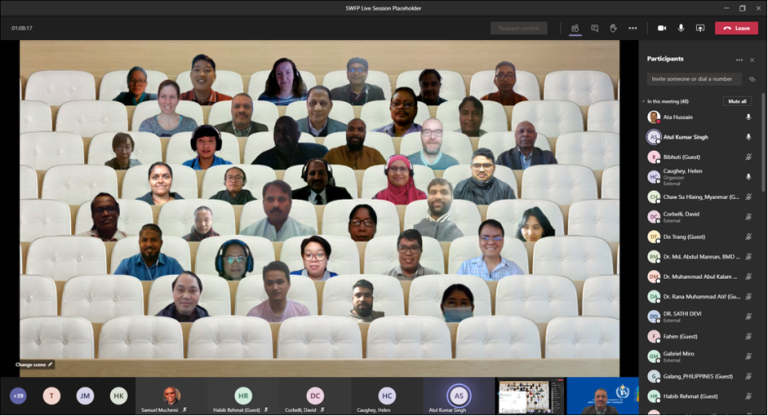Click the Request control button
This screenshot has width=768, height=416.
(519, 28)
